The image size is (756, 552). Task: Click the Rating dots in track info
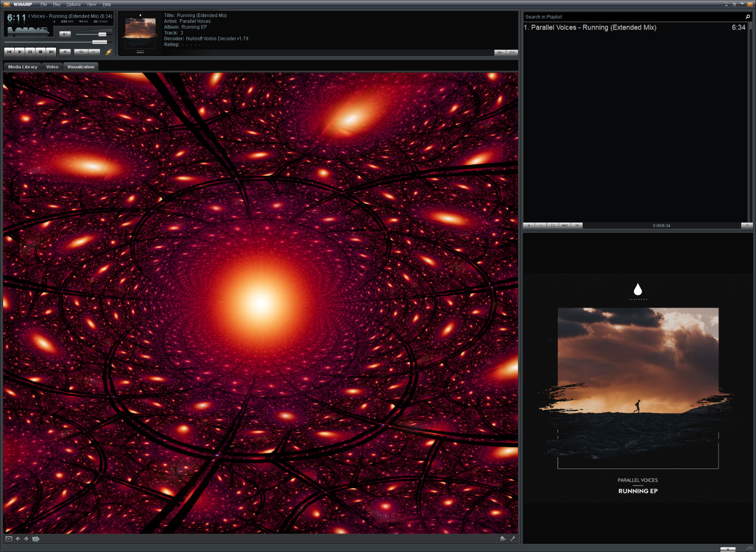click(191, 45)
